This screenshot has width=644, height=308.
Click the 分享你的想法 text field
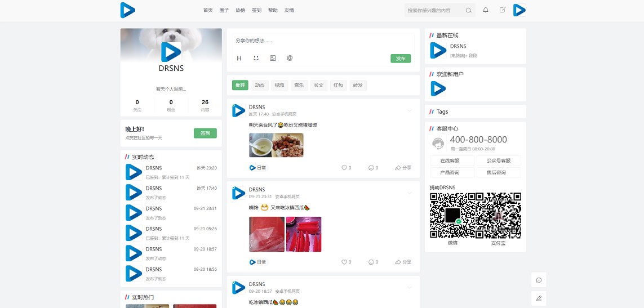click(323, 41)
